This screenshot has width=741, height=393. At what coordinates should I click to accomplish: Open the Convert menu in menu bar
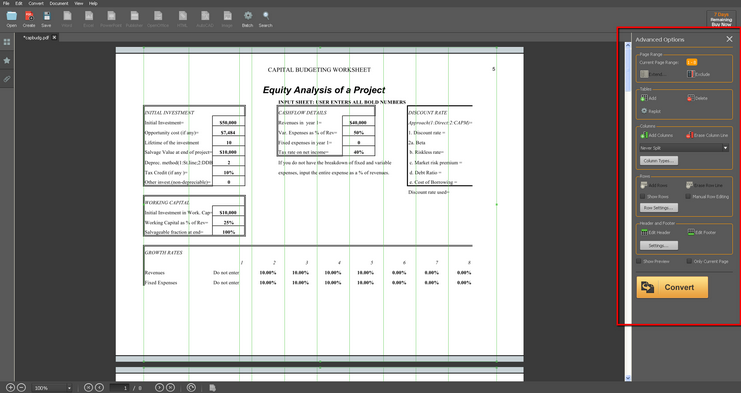click(36, 3)
